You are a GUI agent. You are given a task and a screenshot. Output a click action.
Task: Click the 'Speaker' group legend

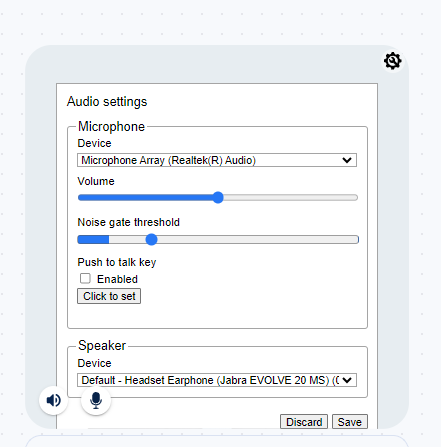(102, 345)
